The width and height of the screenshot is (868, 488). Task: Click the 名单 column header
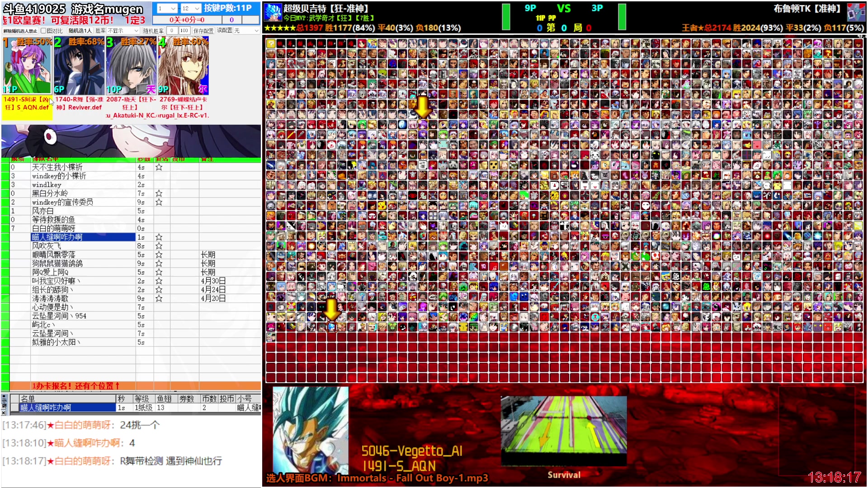coord(67,399)
